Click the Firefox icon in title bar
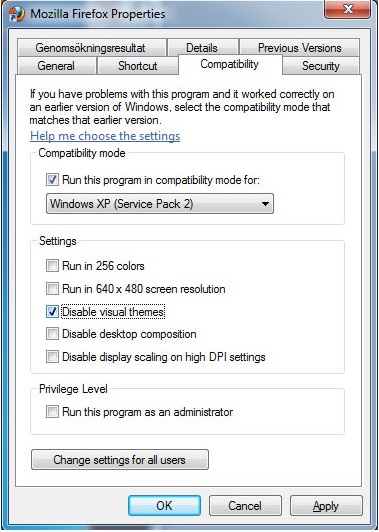This screenshot has width=379, height=532. coord(17,14)
